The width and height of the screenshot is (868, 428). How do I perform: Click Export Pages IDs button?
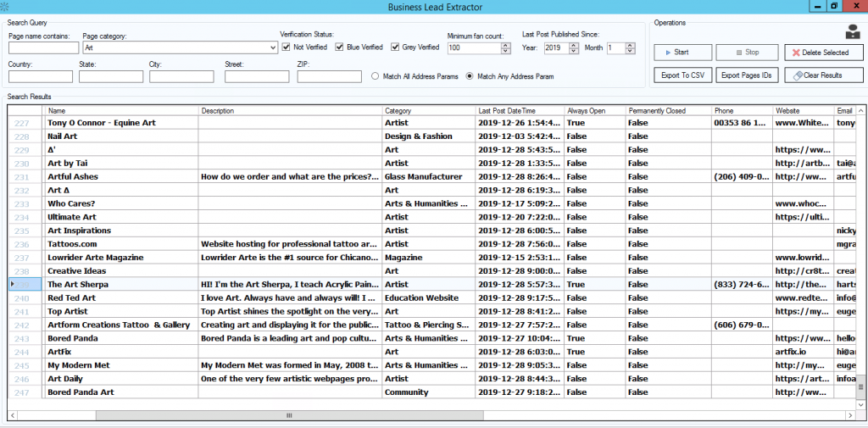point(748,75)
